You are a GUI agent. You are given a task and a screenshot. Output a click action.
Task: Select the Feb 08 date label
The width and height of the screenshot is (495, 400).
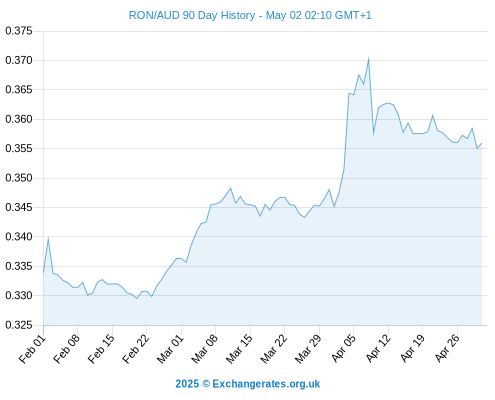click(67, 349)
